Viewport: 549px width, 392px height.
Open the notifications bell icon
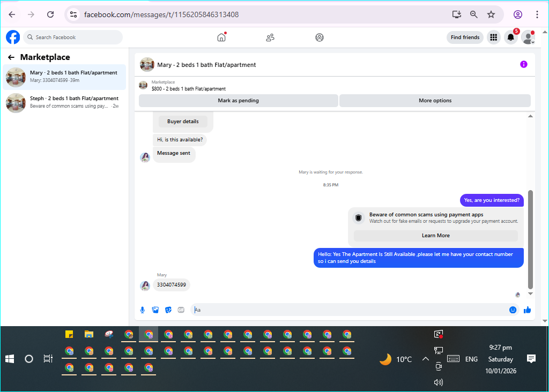(511, 37)
